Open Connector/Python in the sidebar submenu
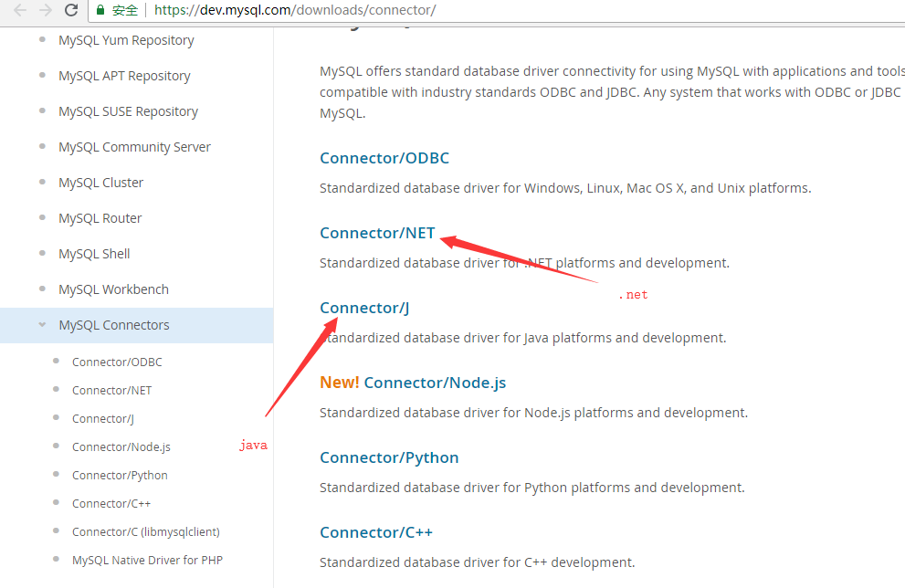The height and width of the screenshot is (588, 905). coord(120,475)
